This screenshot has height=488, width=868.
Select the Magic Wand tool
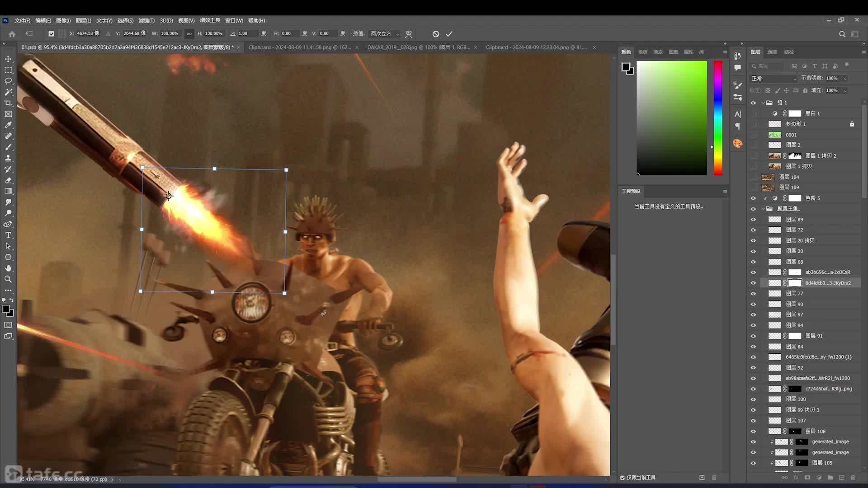coord(8,92)
